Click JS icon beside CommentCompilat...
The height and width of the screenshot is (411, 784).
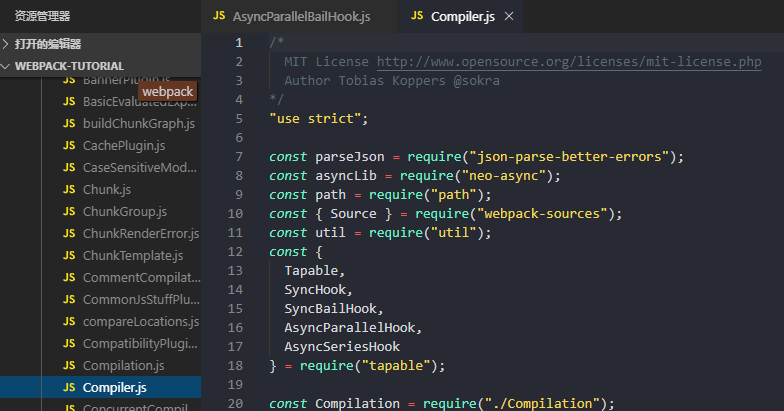point(69,278)
